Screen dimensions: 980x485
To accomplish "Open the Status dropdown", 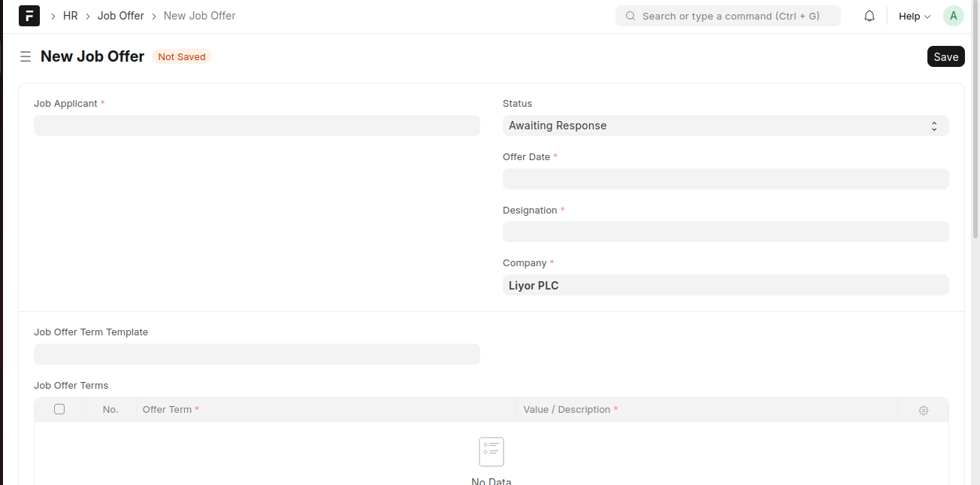I will point(725,126).
